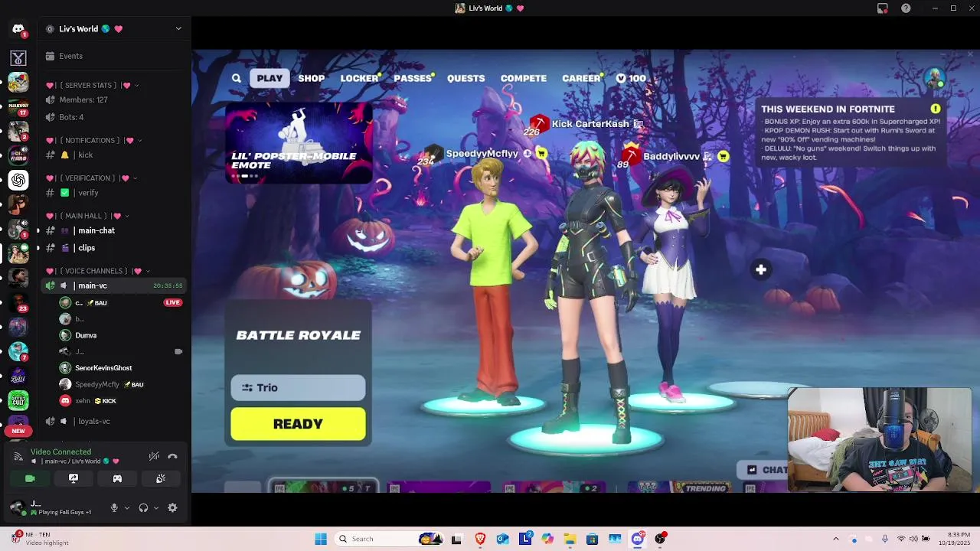Select the Fortnite PLAY tab

click(x=269, y=78)
